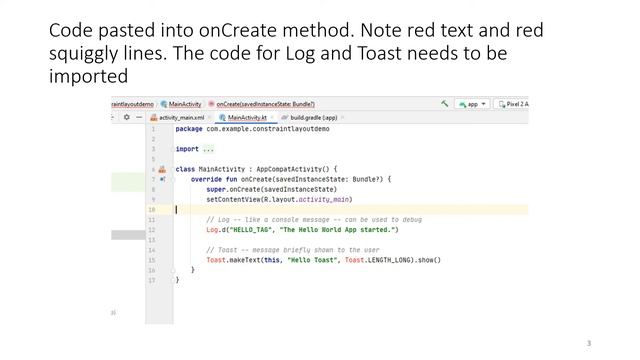640x360 pixels.
Task: Click the "Hello Toast" string literal
Action: point(313,260)
